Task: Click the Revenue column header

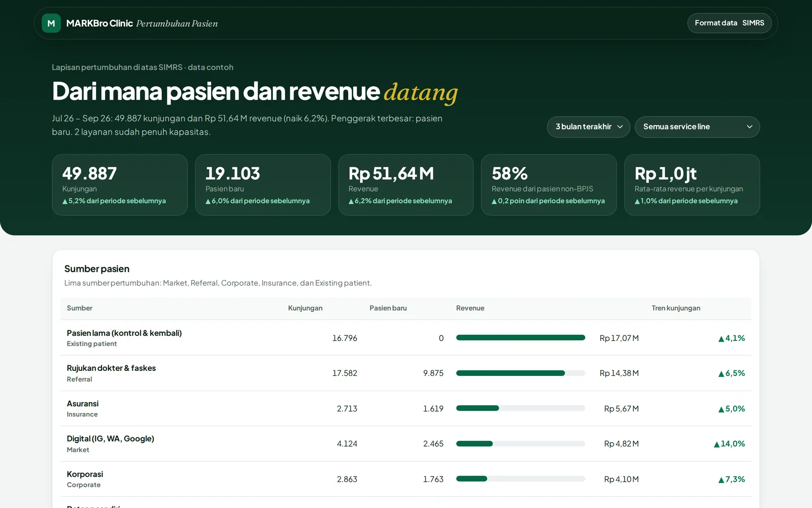Action: (470, 308)
